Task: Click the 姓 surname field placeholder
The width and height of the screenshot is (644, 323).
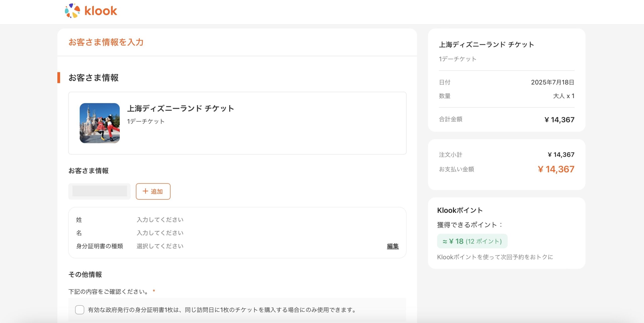Action: click(160, 220)
